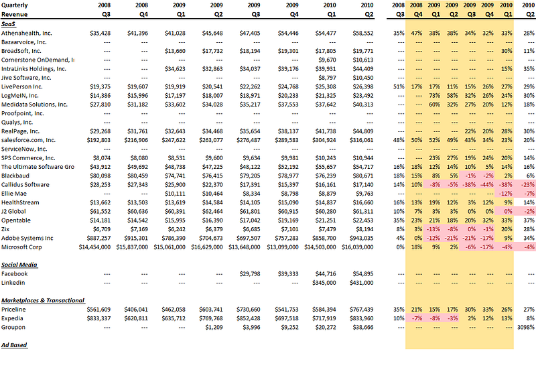Viewport: 536px width, 392px height.
Task: Select Expedia value $833,337
Action: click(98, 318)
